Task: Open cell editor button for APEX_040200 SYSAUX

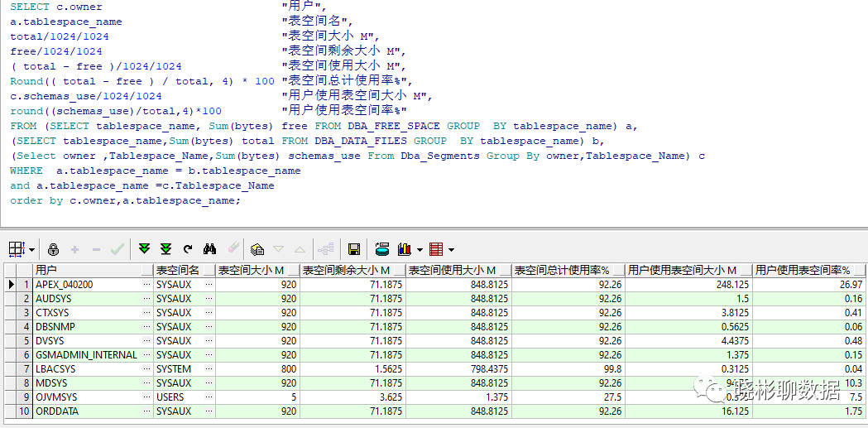Action: click(x=209, y=285)
